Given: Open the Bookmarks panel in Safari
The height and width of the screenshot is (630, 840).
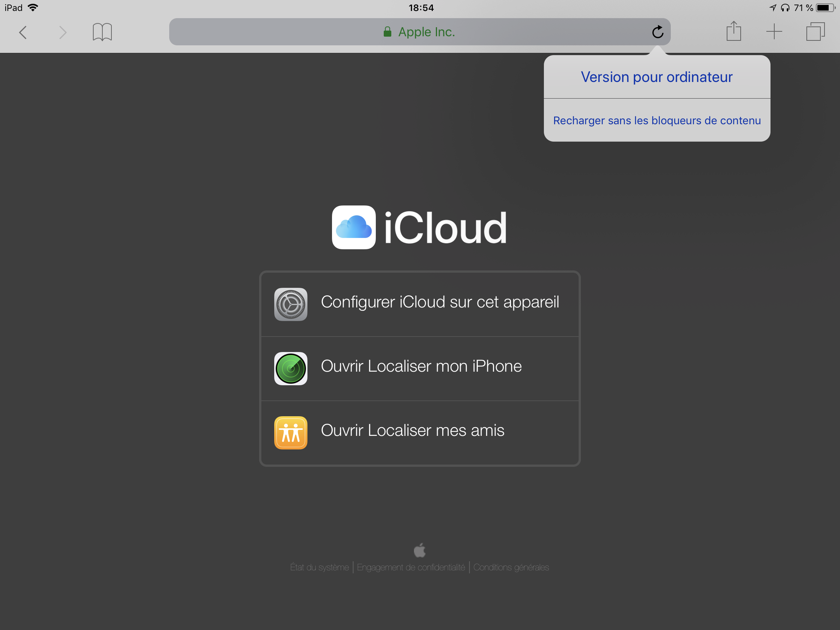Looking at the screenshot, I should click(x=102, y=32).
